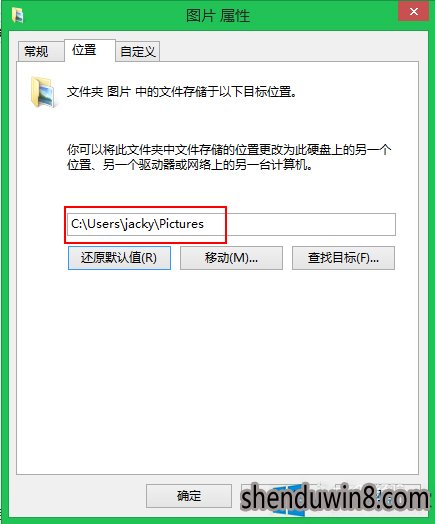Click the 图片 属性 title text
The width and height of the screenshot is (435, 524).
(218, 15)
